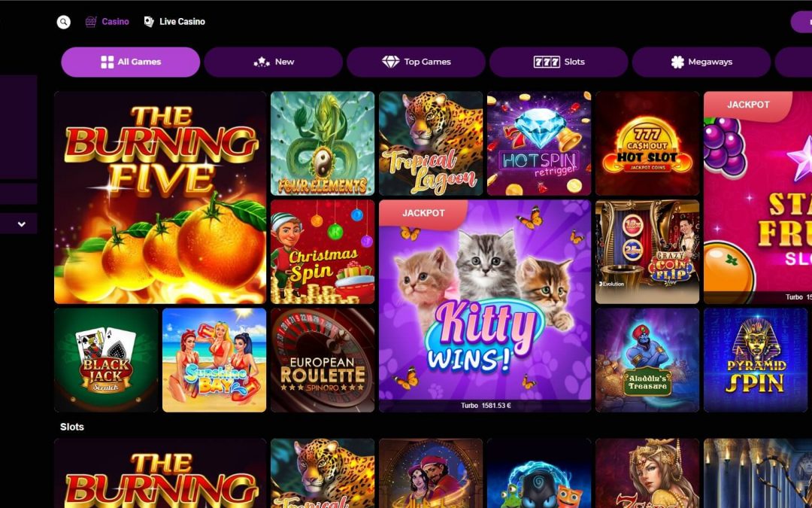This screenshot has height=508, width=812.
Task: Click the stars icon on New
Action: click(262, 62)
